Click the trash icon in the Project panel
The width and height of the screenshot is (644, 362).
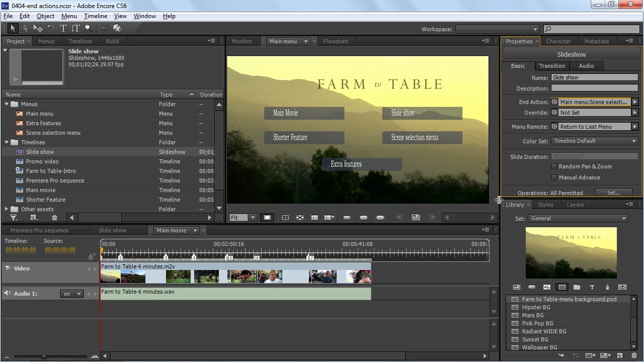click(x=54, y=217)
